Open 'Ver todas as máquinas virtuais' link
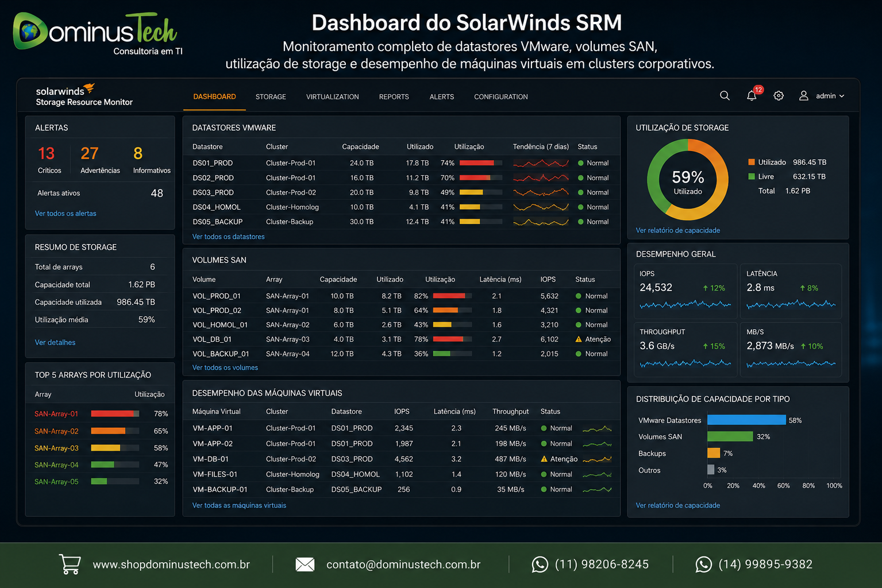 pos(239,505)
